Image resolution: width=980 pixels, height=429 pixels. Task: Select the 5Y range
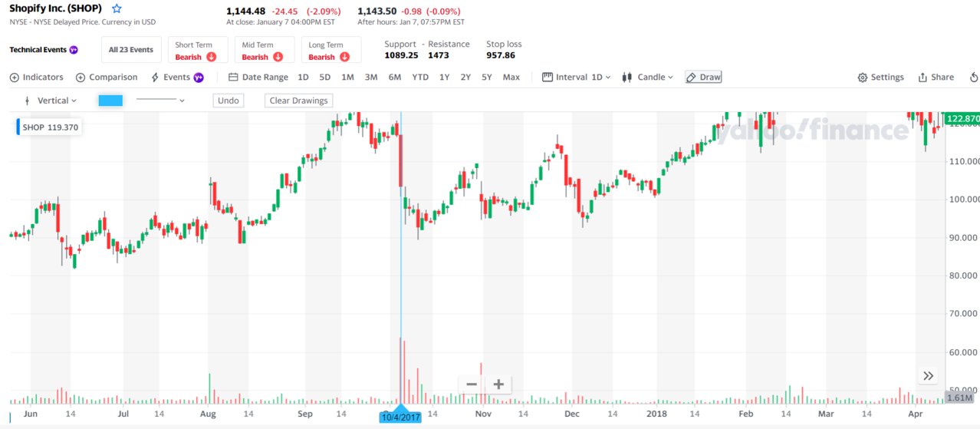(487, 78)
